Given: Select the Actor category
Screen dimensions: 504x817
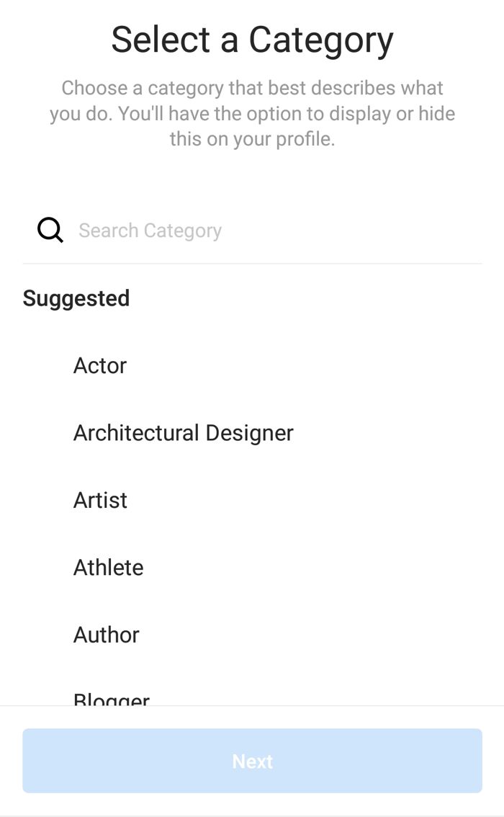Looking at the screenshot, I should (100, 365).
